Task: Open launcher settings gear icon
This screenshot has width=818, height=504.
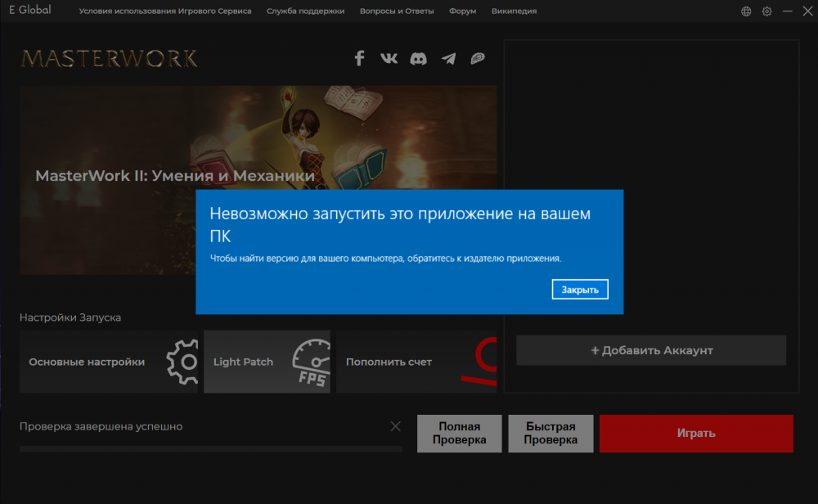Action: click(x=766, y=11)
